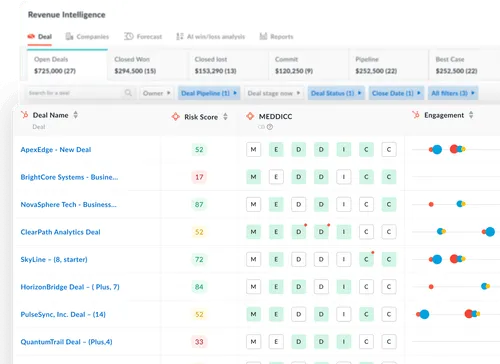The image size is (500, 364).
Task: Click risk score 33 for QuantumTrail
Action: click(x=199, y=342)
